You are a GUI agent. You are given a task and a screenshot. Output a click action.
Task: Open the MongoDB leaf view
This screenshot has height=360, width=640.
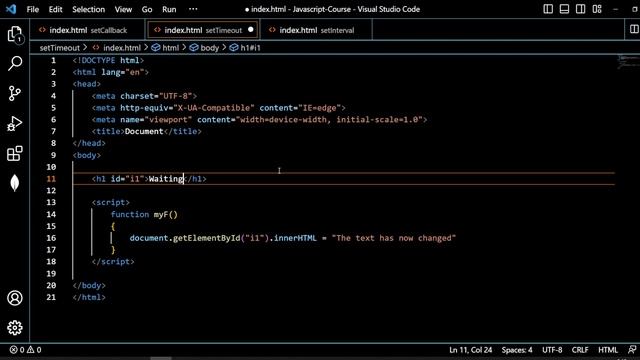(x=15, y=183)
